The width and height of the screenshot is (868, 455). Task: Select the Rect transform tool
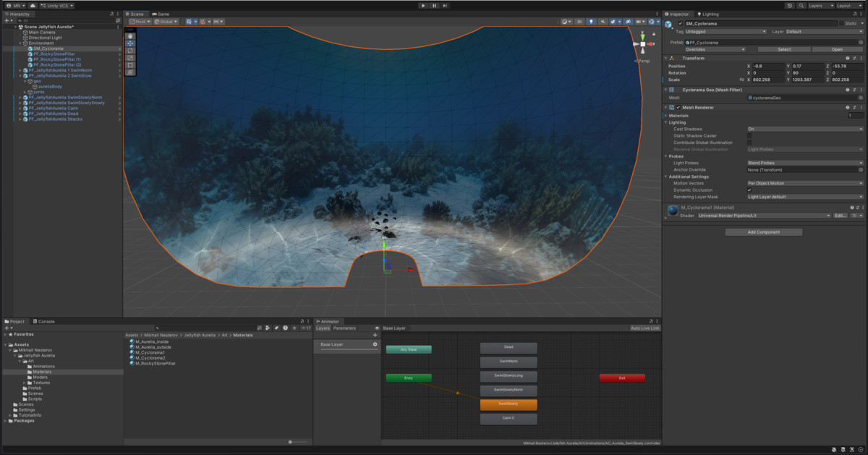pyautogui.click(x=130, y=65)
